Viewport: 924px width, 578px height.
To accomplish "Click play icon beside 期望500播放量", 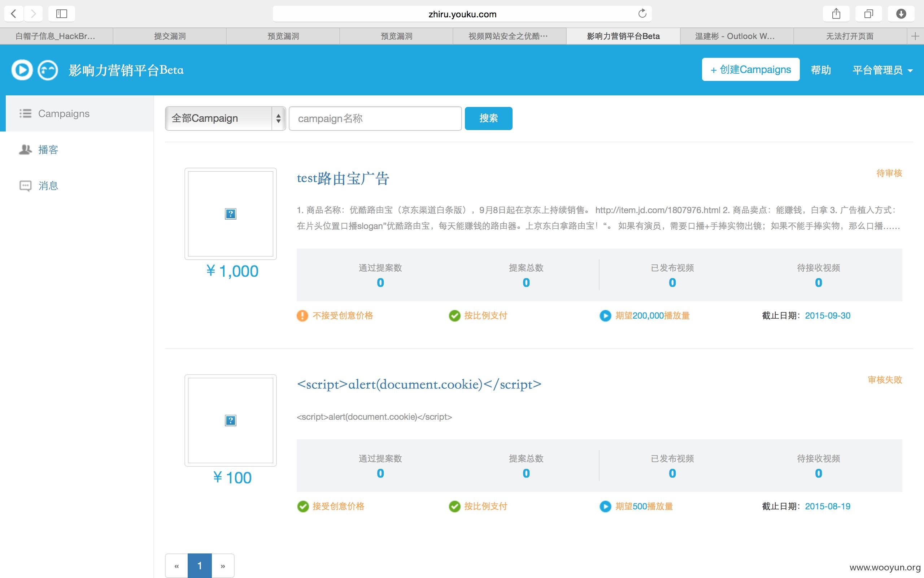I will click(x=605, y=506).
